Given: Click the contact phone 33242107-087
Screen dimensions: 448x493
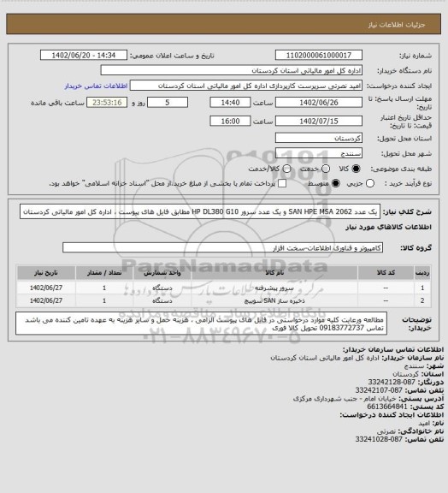Looking at the screenshot, I should 379,390.
